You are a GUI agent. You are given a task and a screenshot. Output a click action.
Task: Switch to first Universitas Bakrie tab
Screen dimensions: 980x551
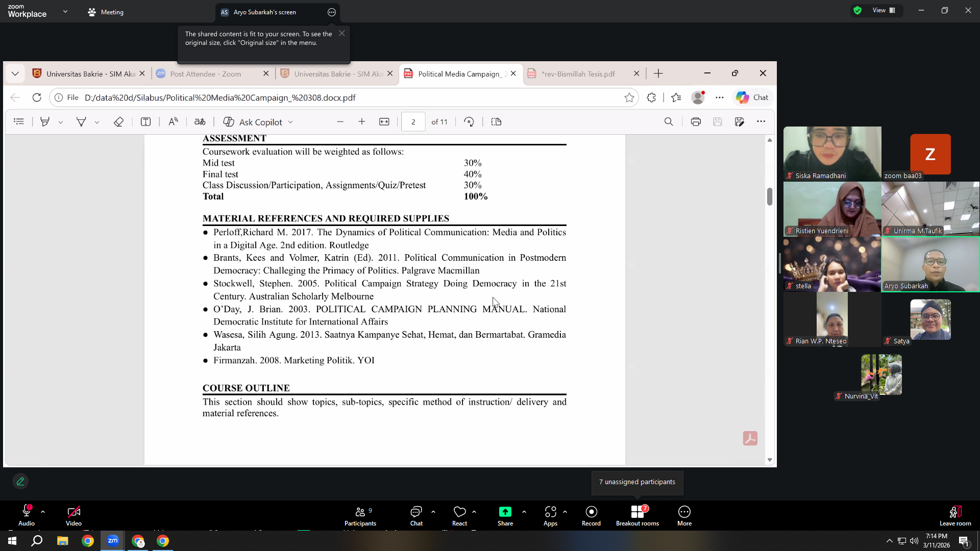88,74
